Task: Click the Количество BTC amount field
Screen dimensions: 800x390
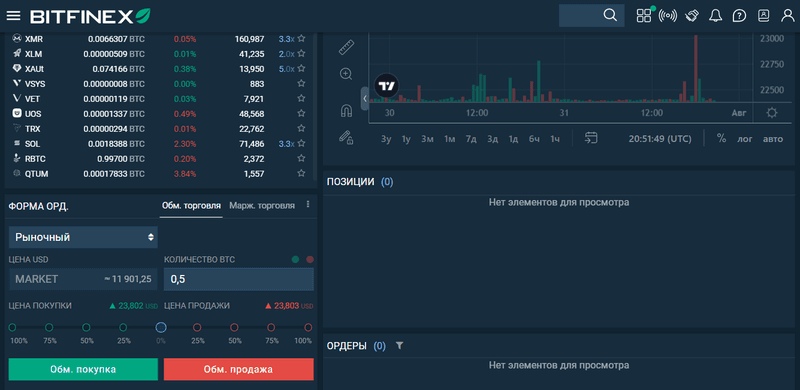Action: coord(239,279)
